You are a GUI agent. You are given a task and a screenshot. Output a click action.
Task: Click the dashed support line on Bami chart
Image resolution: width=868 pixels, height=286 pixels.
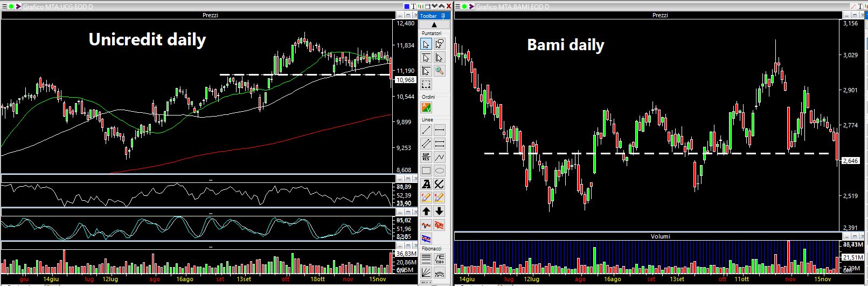657,154
